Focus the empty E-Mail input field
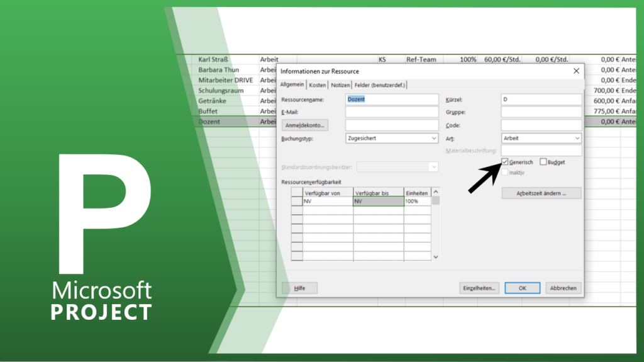Image resolution: width=644 pixels, height=362 pixels. click(x=392, y=112)
